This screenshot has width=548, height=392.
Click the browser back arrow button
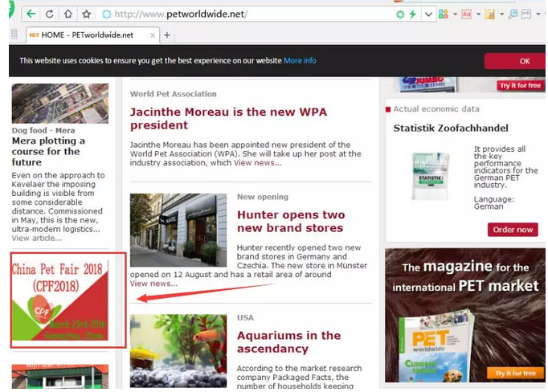click(x=31, y=14)
